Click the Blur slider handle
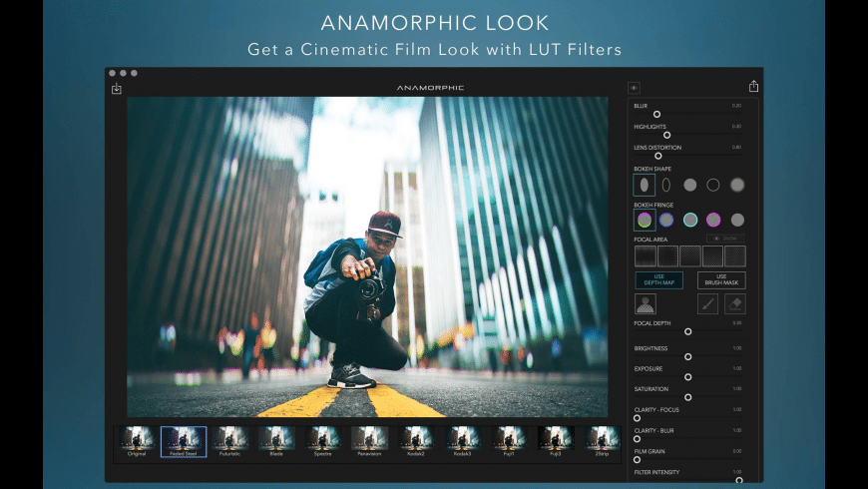This screenshot has width=868, height=489. coord(656,114)
